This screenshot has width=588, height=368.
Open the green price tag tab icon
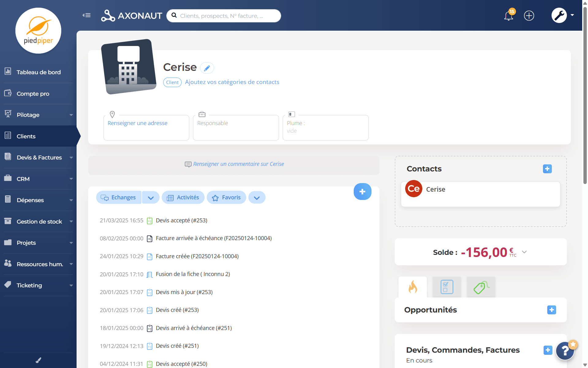click(481, 287)
